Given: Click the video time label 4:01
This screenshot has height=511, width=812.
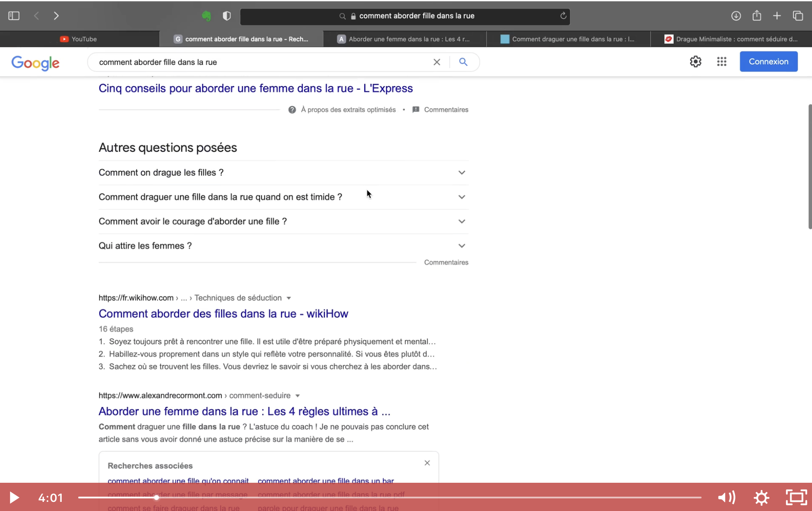Looking at the screenshot, I should 50,498.
